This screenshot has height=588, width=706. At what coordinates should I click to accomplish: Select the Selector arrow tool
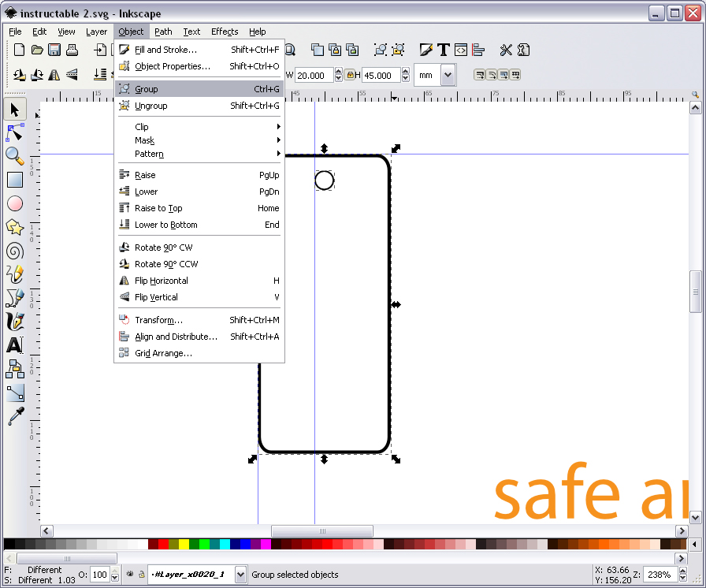click(14, 110)
